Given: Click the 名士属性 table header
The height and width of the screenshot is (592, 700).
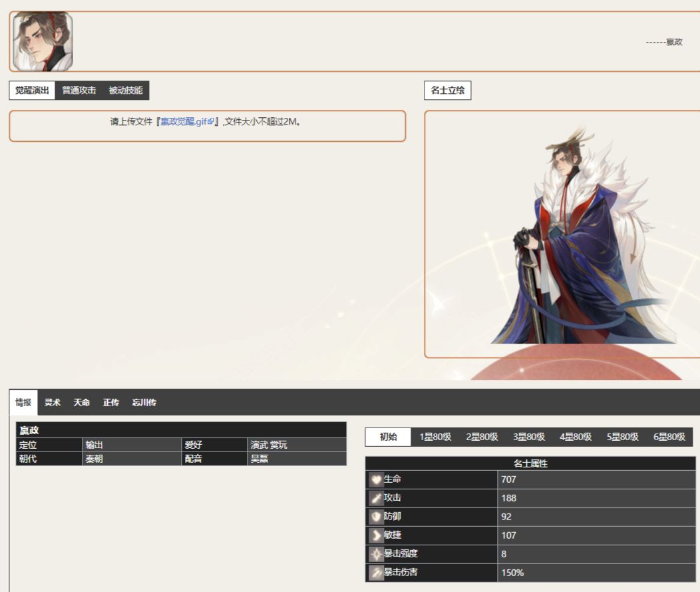Looking at the screenshot, I should 530,463.
